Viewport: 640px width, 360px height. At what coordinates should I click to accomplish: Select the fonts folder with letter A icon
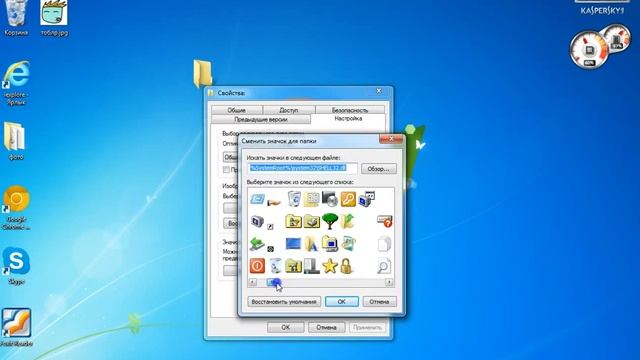[x=311, y=244]
